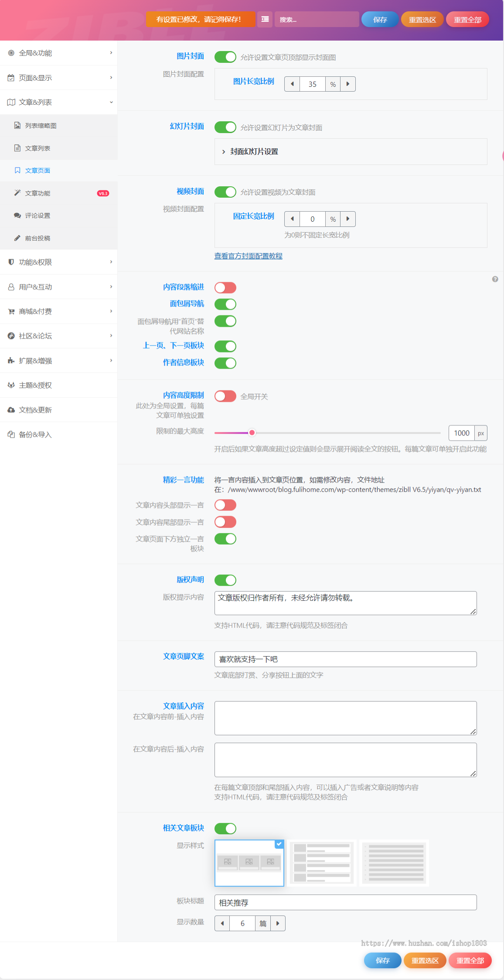504x980 pixels.
Task: Click the 用户&互动 user icon
Action: [11, 287]
